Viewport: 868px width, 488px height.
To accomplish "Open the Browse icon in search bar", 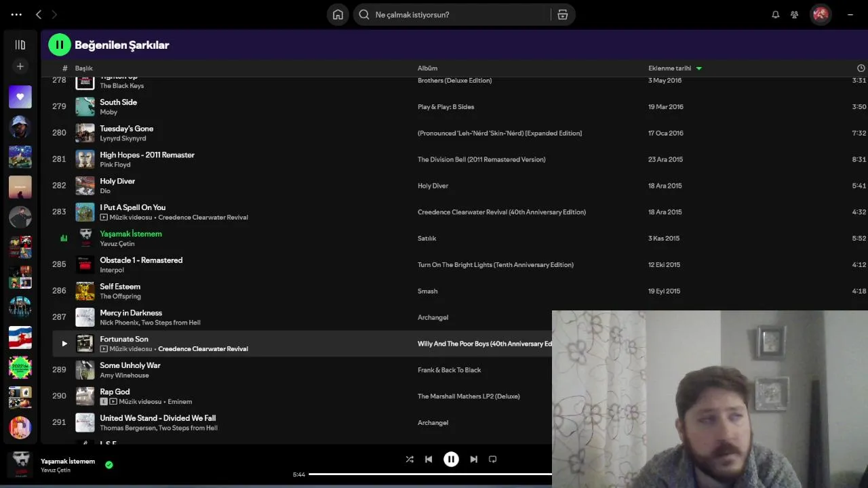I will coord(563,14).
